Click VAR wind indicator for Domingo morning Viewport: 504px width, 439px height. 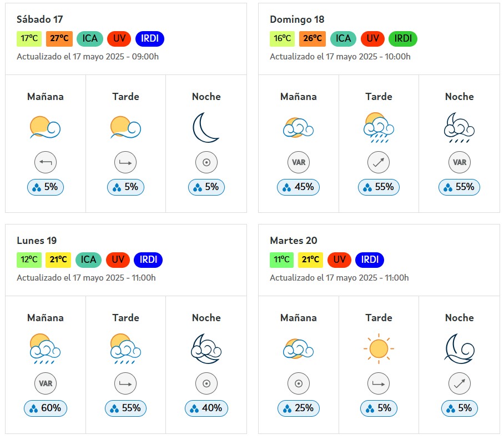click(x=299, y=162)
